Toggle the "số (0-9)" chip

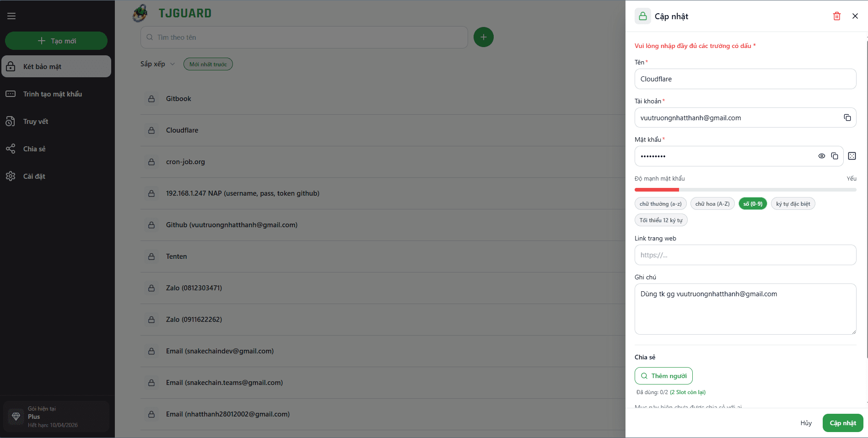click(752, 204)
